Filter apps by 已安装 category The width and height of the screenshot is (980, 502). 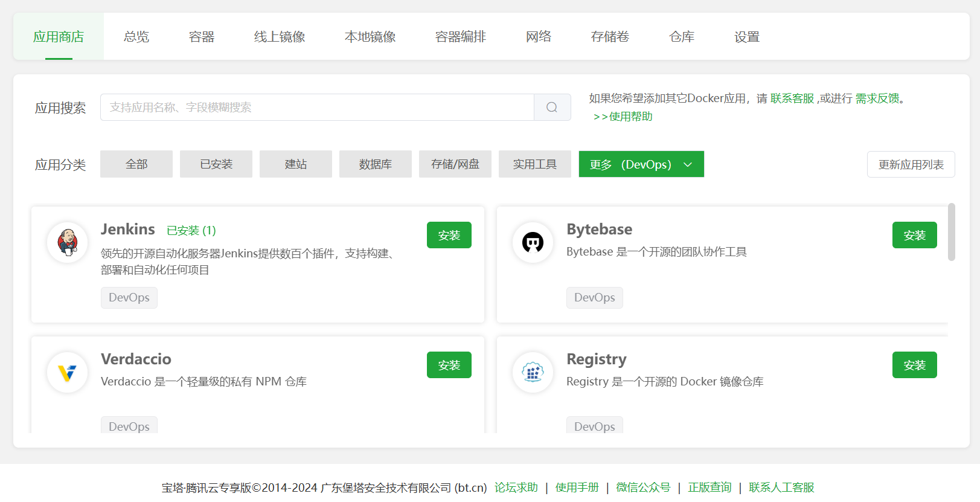point(216,164)
